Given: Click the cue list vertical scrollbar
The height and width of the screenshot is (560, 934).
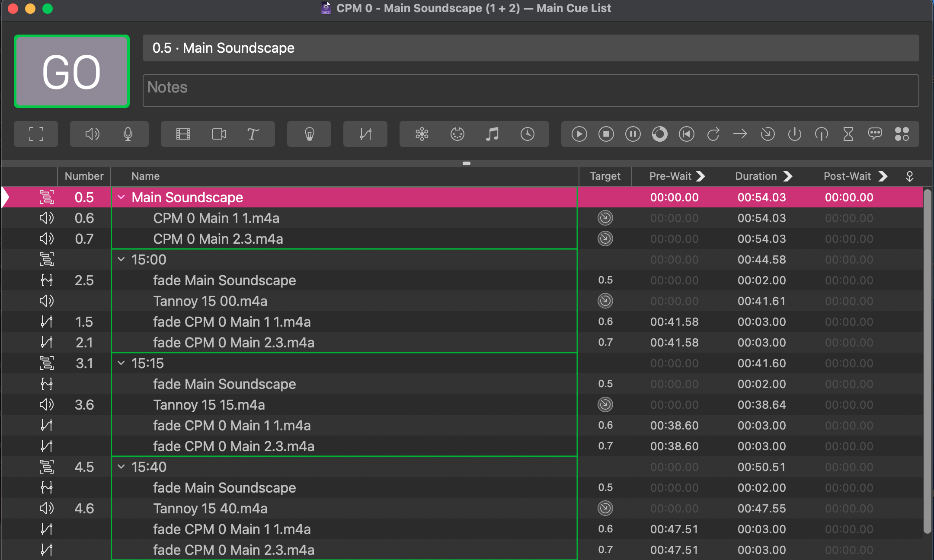Looking at the screenshot, I should (928, 361).
